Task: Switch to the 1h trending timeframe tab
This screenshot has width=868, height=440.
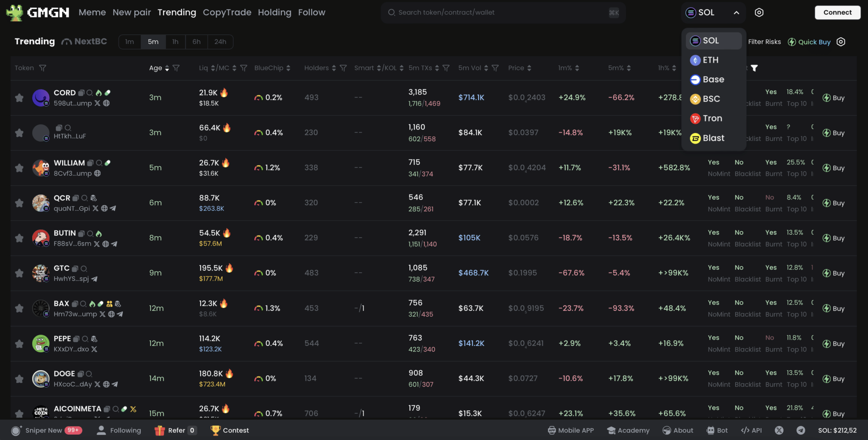Action: click(175, 42)
